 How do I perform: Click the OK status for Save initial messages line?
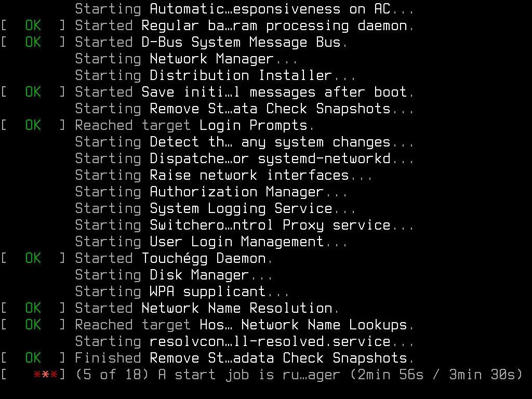pos(33,92)
